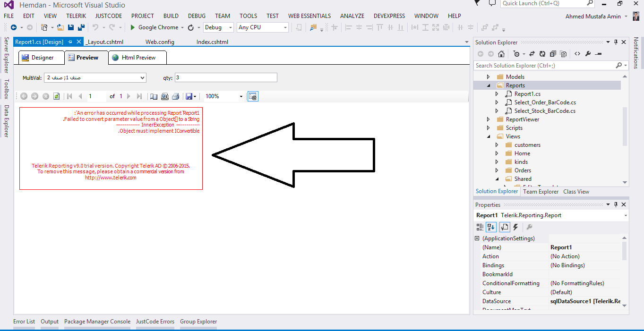Go to last page in report preview
This screenshot has width=644, height=331.
139,96
